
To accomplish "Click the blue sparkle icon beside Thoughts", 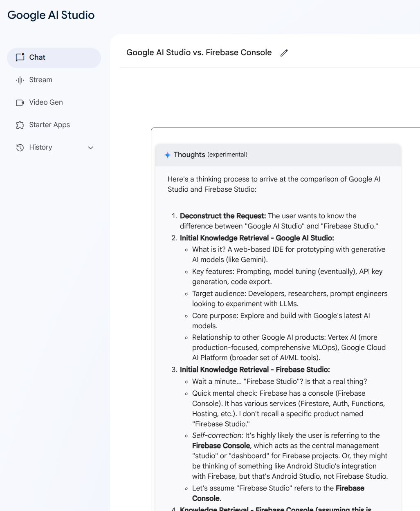I will [x=167, y=155].
